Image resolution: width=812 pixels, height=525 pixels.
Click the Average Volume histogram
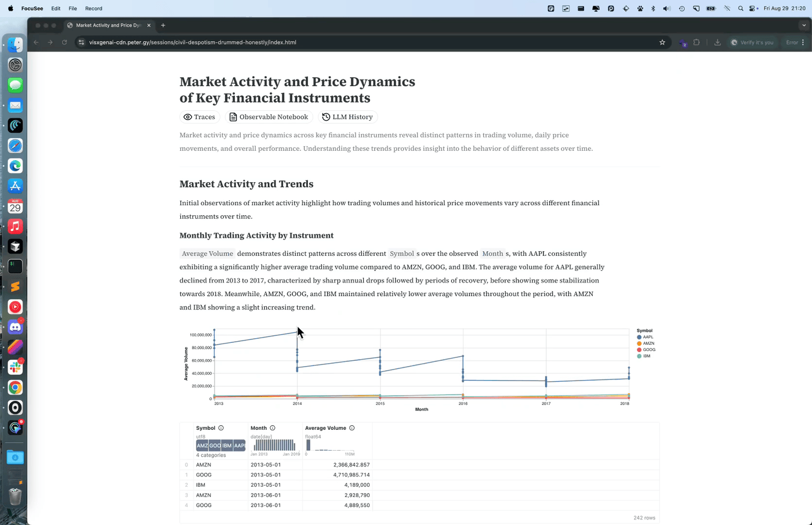coord(329,445)
